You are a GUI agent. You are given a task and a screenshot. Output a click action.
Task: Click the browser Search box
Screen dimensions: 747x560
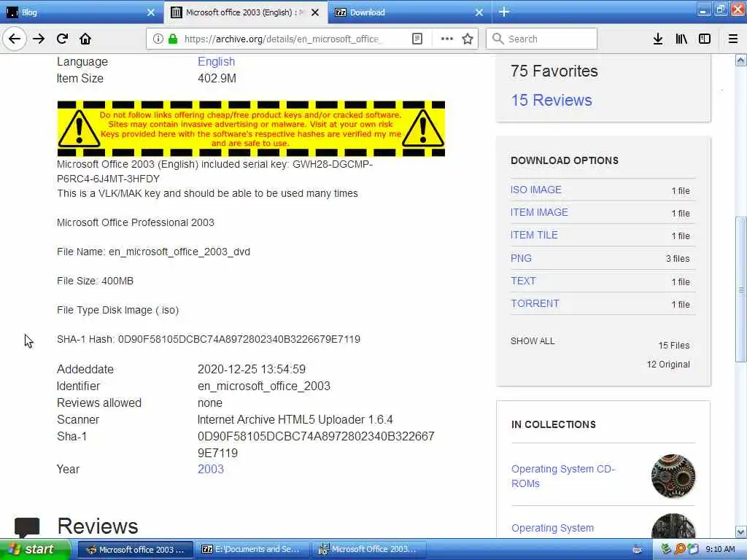(x=542, y=39)
